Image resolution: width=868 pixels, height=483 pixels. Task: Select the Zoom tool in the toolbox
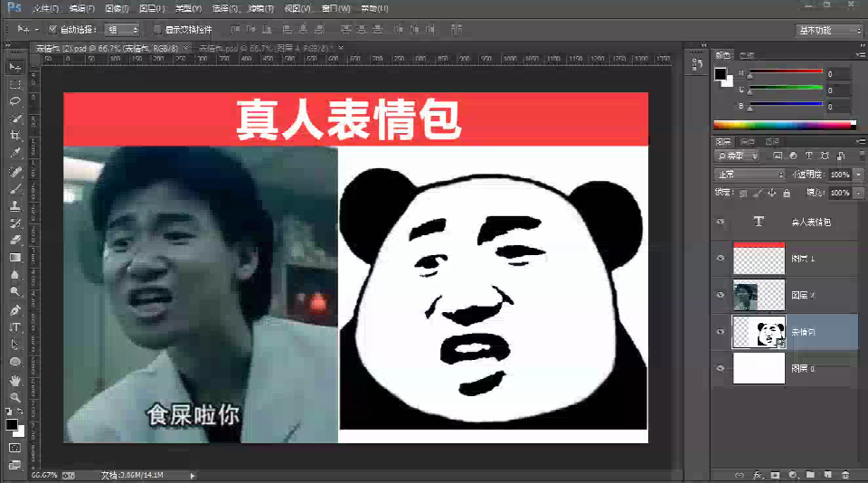point(15,397)
